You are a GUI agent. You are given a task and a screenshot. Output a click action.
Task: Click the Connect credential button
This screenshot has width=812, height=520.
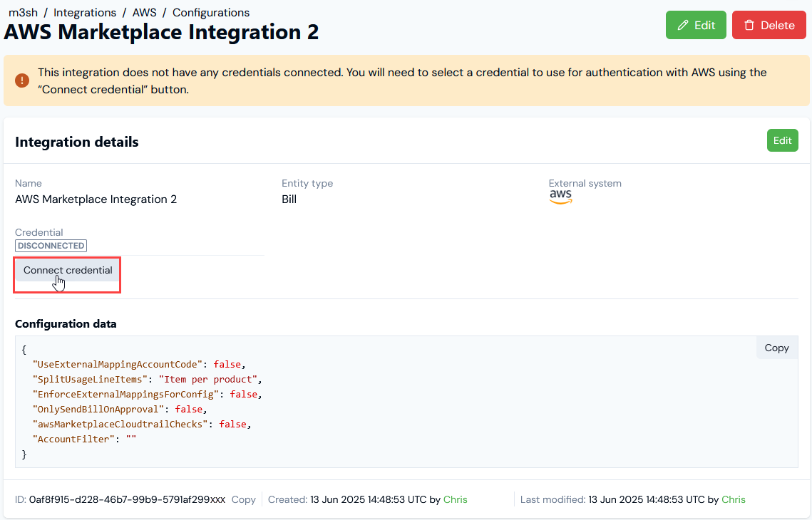tap(68, 270)
